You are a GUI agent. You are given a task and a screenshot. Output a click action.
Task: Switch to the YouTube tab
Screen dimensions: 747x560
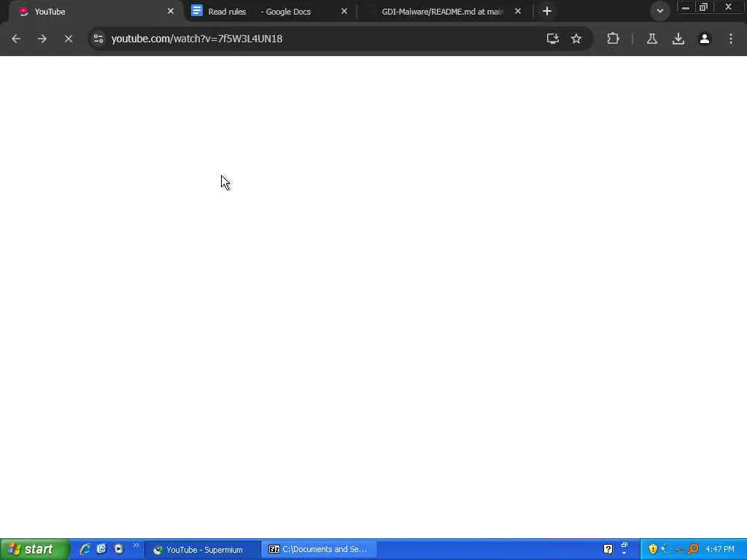point(96,12)
